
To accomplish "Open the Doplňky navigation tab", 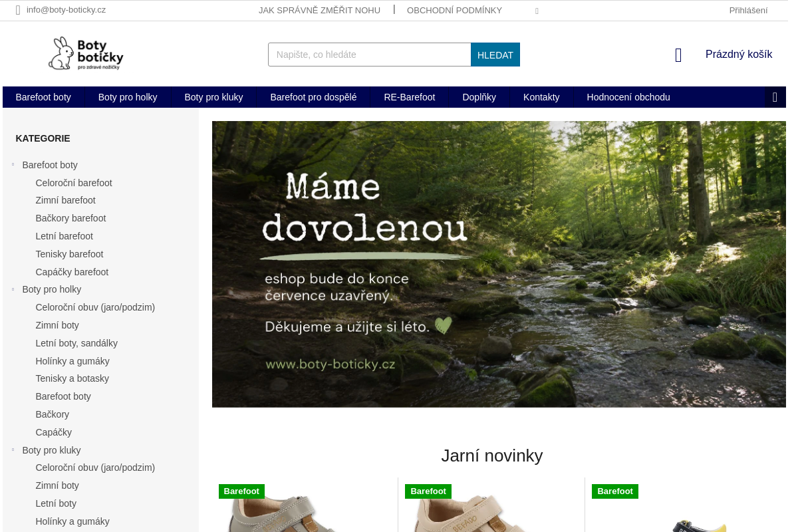I will (x=479, y=97).
